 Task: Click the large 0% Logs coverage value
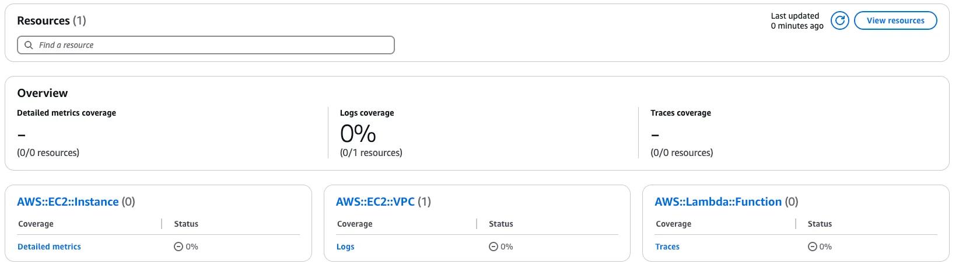(358, 134)
